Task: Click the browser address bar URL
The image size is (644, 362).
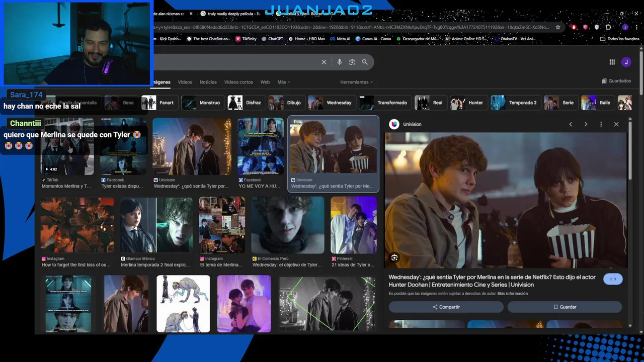Action: pyautogui.click(x=352, y=27)
